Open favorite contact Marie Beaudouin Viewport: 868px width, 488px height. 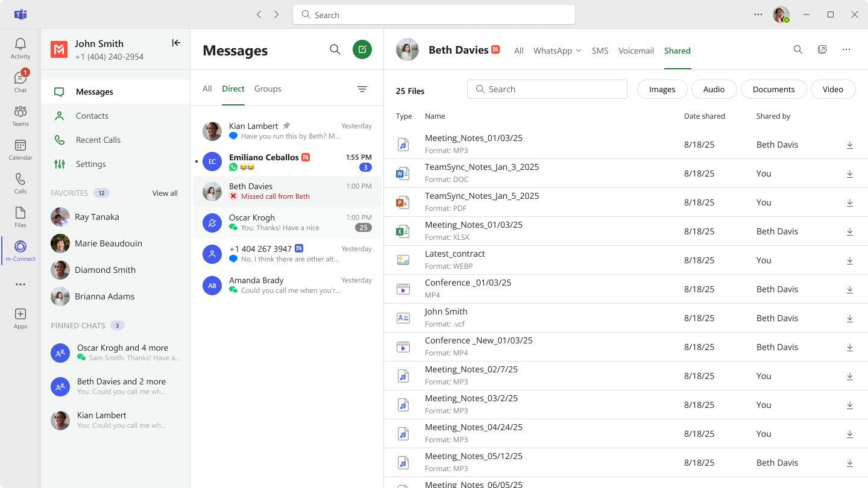116,243
